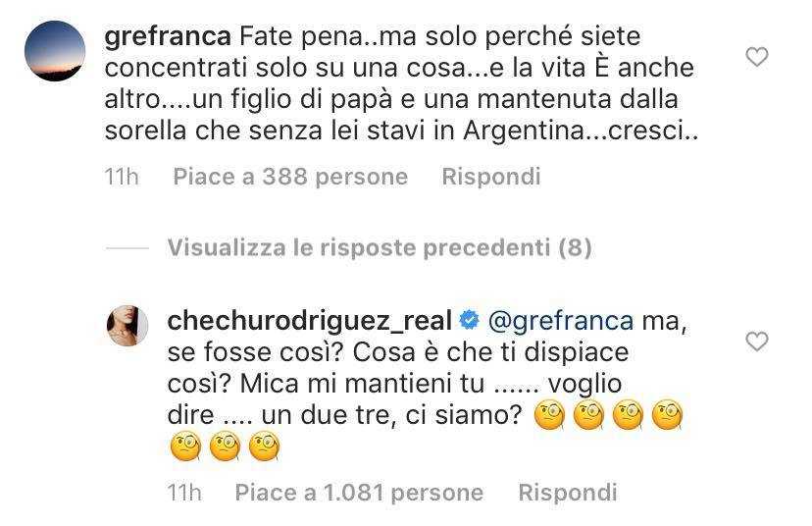This screenshot has height=526, width=812.
Task: Open chechurodriguez_real's profile picture
Action: tap(127, 325)
